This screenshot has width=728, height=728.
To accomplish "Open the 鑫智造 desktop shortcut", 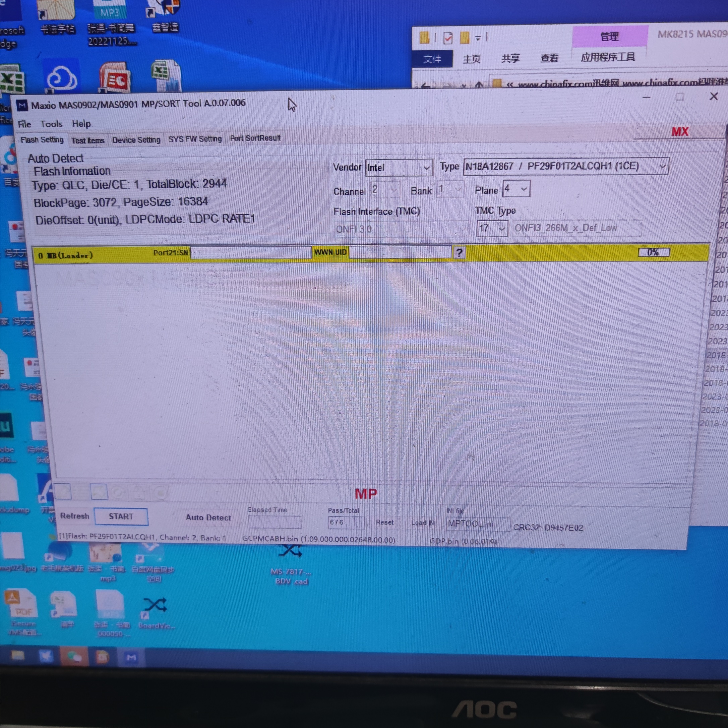I will 165,17.
